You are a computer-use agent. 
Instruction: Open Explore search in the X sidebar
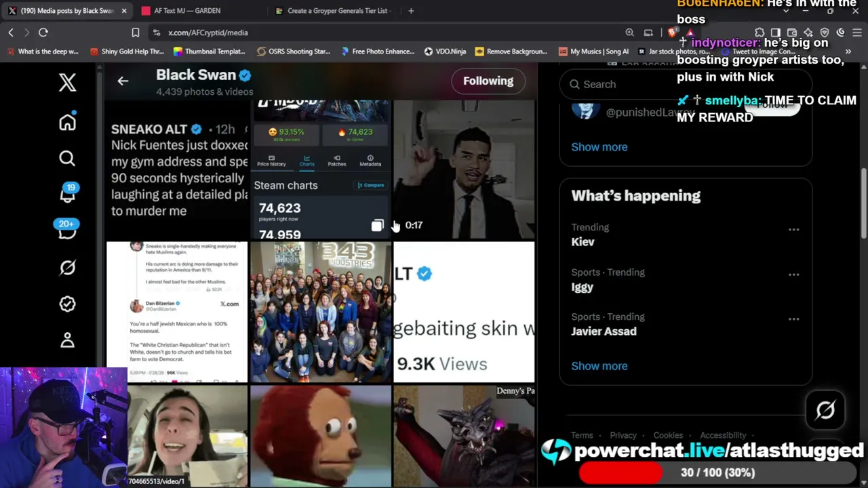pos(67,159)
